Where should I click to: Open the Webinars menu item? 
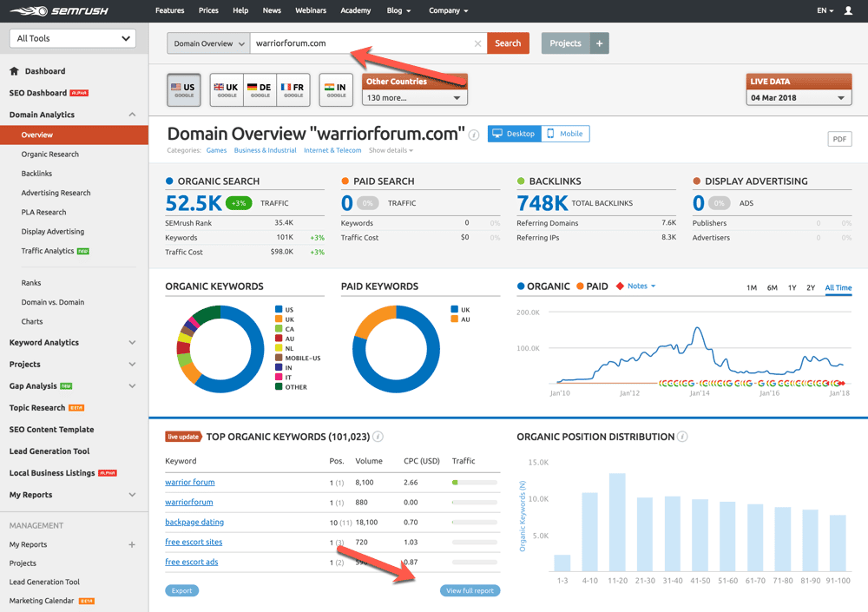click(x=310, y=10)
